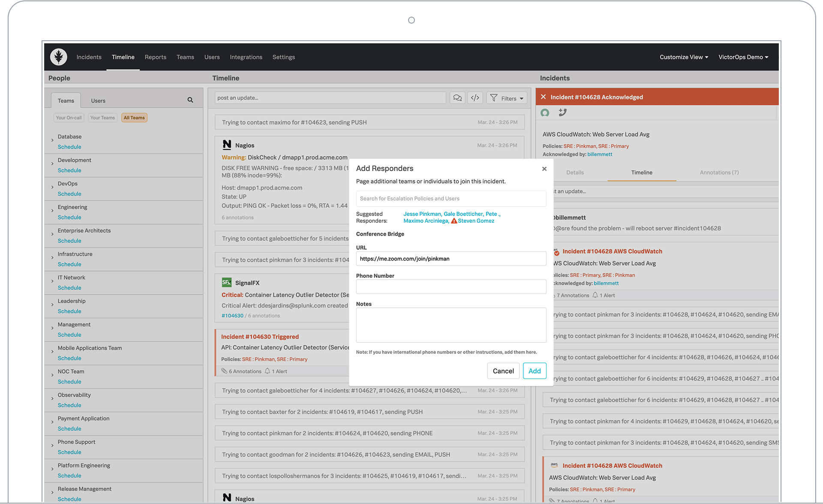Open Incident #104630 Triggered title
This screenshot has width=823, height=504.
[260, 337]
